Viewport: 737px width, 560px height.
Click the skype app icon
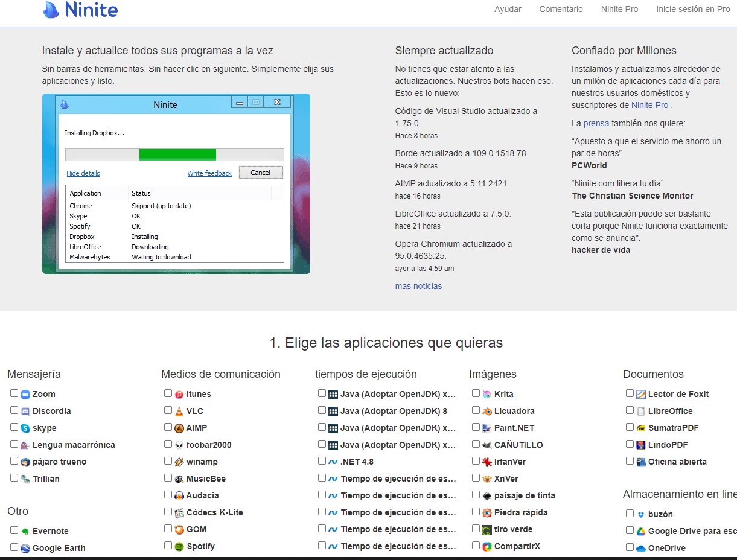pyautogui.click(x=25, y=428)
